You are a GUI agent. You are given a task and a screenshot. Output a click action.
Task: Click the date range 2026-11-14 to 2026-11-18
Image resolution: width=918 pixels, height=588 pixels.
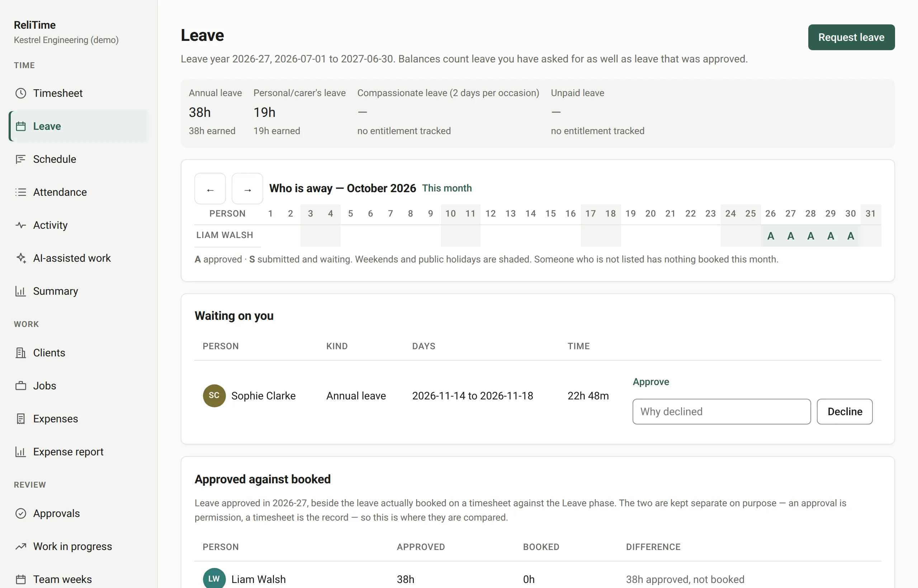(x=472, y=395)
